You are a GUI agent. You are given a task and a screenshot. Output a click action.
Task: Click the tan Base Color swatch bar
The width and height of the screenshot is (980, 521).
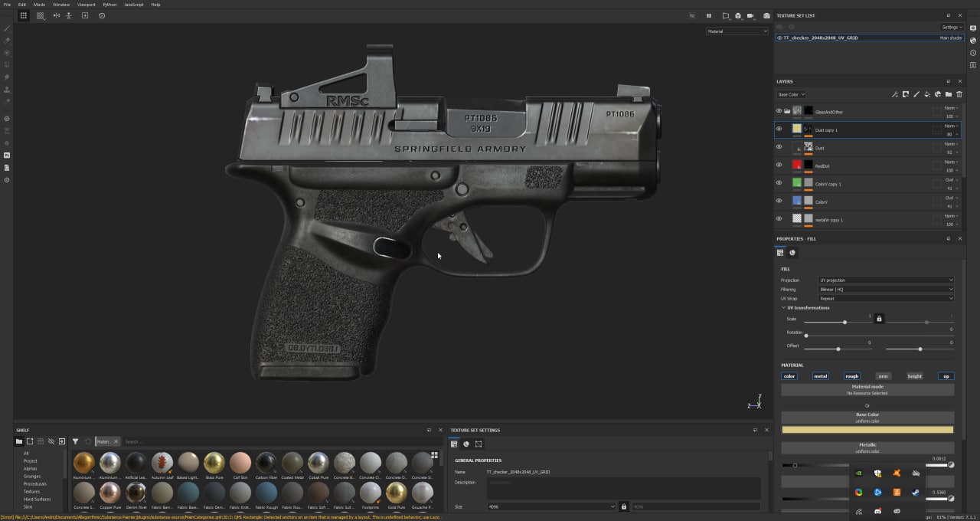[867, 430]
